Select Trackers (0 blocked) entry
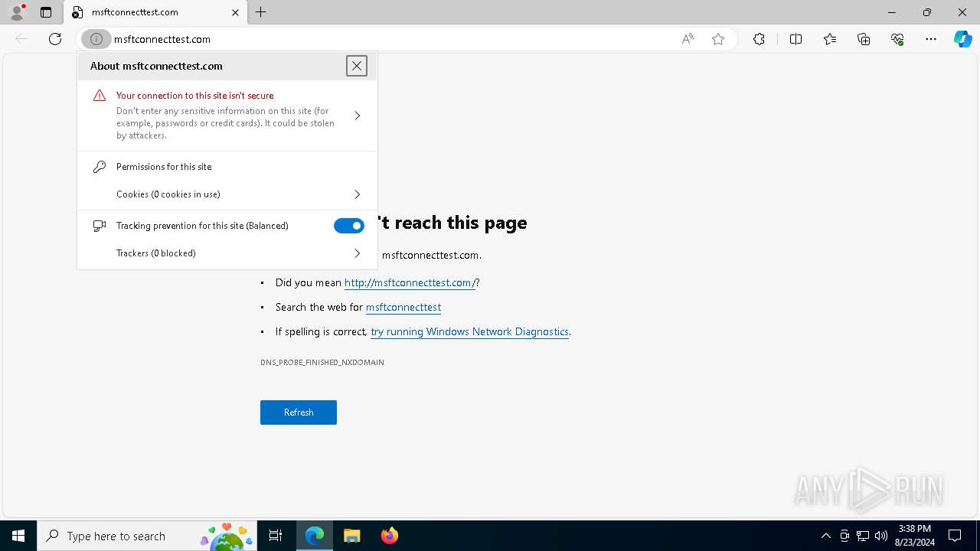 (x=227, y=253)
